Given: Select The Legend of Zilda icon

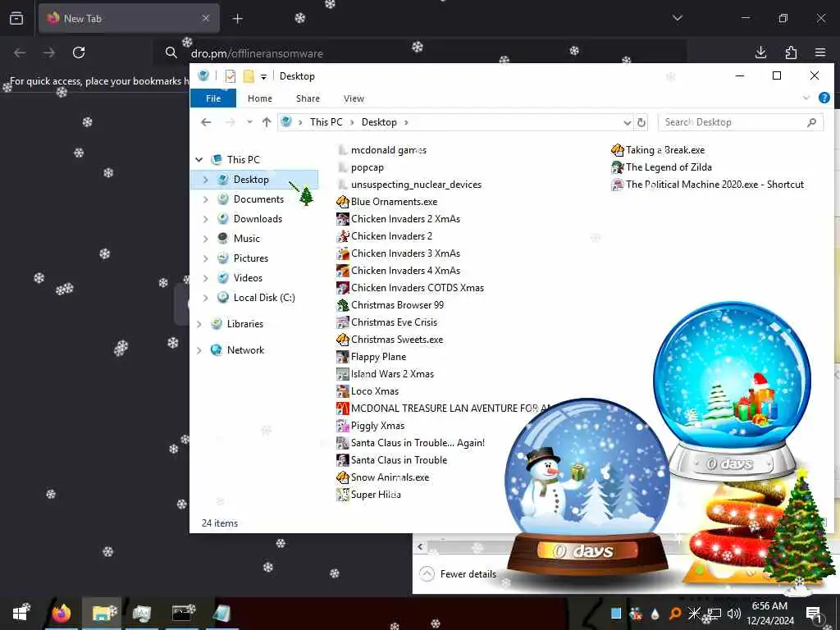Looking at the screenshot, I should [617, 167].
